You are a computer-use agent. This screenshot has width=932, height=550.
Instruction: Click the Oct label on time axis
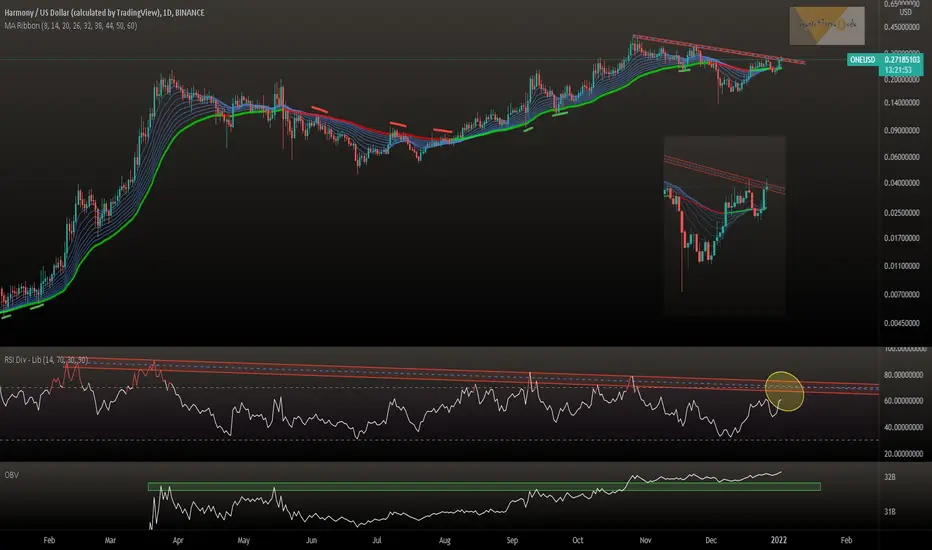tap(578, 540)
